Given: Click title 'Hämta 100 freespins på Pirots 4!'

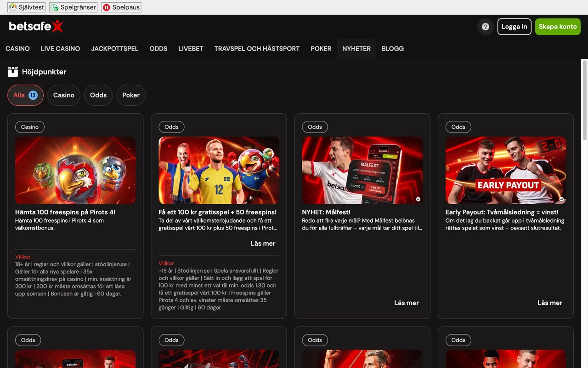Looking at the screenshot, I should (65, 212).
